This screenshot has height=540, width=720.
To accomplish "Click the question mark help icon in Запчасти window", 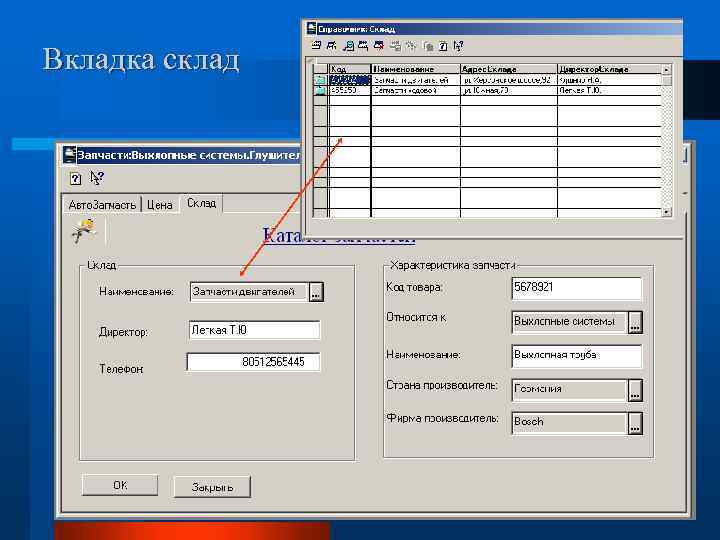I will click(x=75, y=179).
